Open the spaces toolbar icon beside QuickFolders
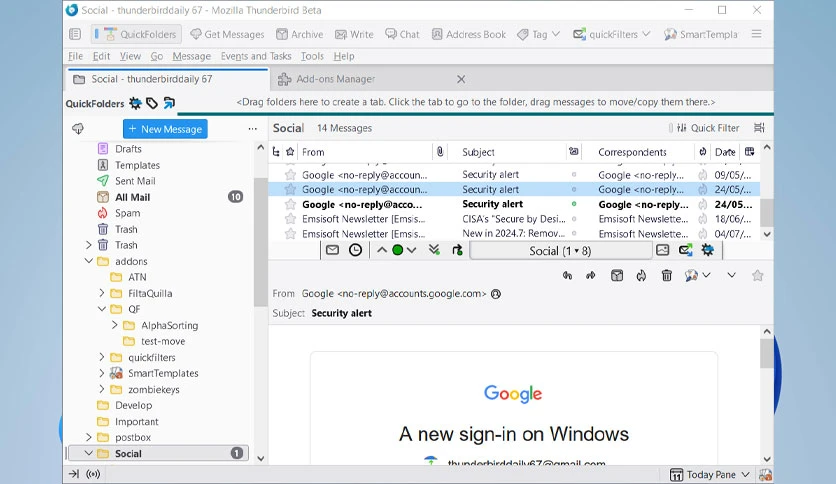Image resolution: width=836 pixels, height=484 pixels. click(75, 34)
